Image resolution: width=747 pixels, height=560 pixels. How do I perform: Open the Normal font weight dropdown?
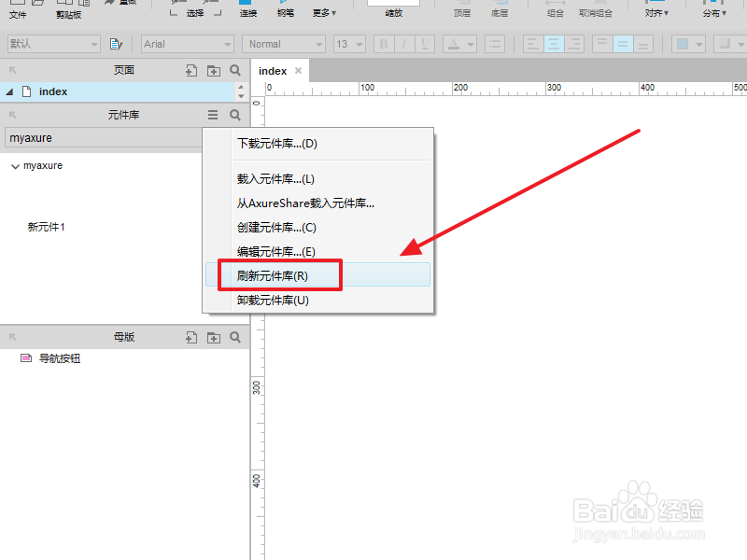(284, 44)
